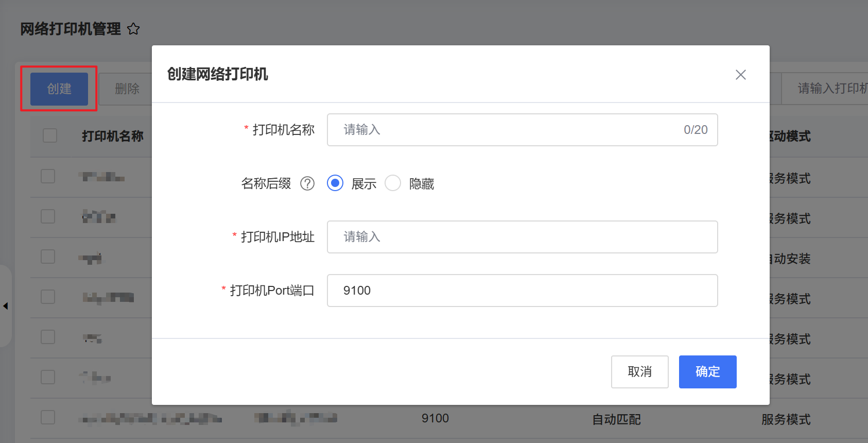
Task: Select the 隐藏 radio option
Action: click(393, 183)
